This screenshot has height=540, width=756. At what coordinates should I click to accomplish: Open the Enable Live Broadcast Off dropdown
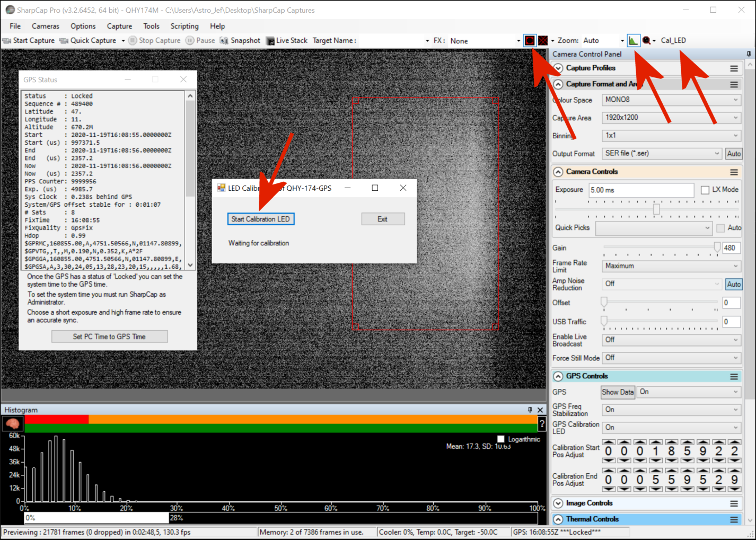click(671, 340)
